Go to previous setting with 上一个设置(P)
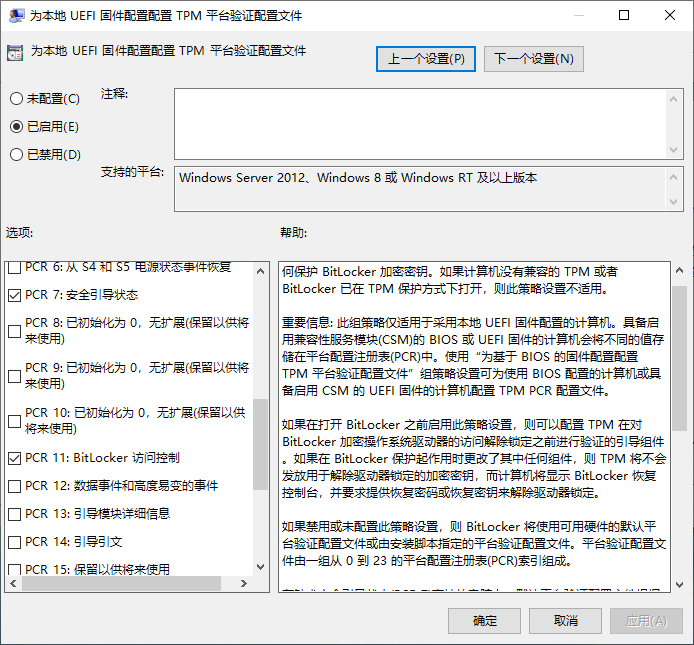 point(426,59)
